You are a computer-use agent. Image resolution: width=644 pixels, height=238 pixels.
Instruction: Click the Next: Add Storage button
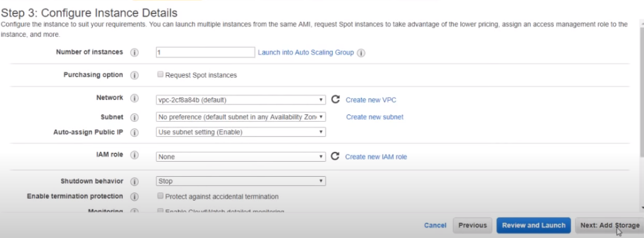point(609,225)
